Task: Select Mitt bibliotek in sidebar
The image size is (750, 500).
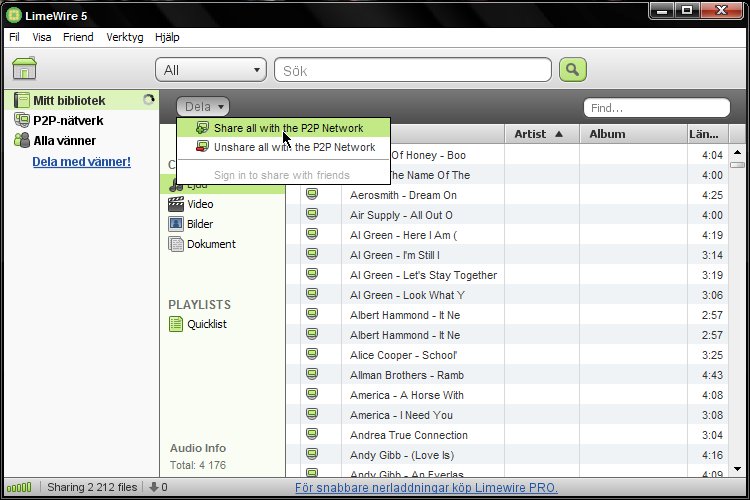Action: coord(81,100)
